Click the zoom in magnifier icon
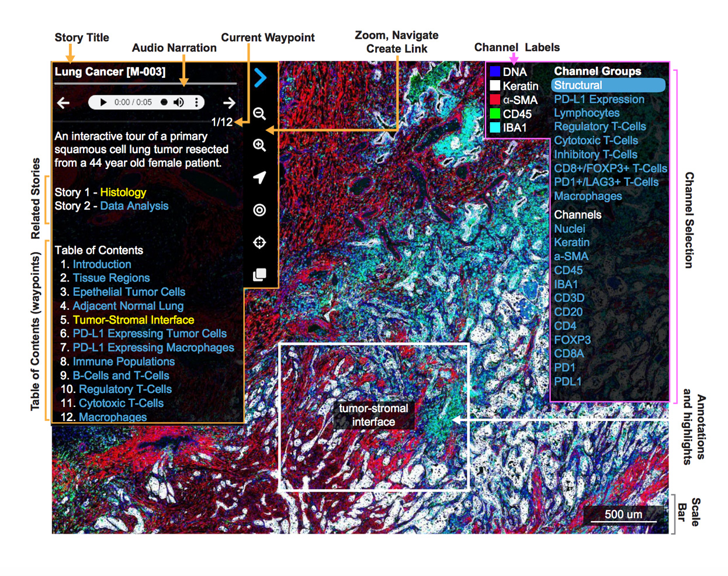728x576 pixels. (x=259, y=145)
